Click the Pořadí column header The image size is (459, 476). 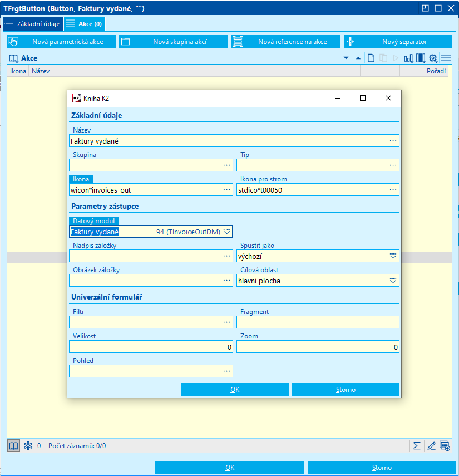[x=424, y=71]
